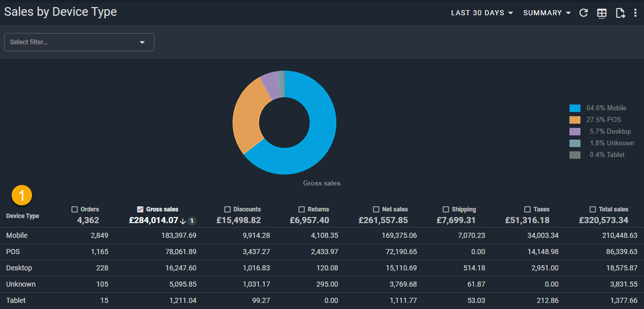Open the Last 30 Days date range dropdown
Image resolution: width=644 pixels, height=309 pixels.
click(482, 13)
